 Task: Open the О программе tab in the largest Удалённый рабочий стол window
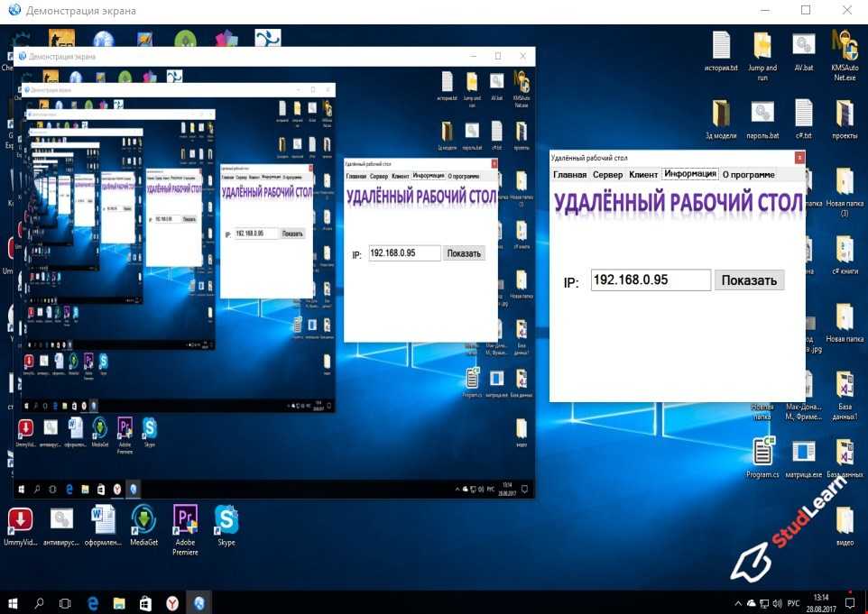pos(748,174)
